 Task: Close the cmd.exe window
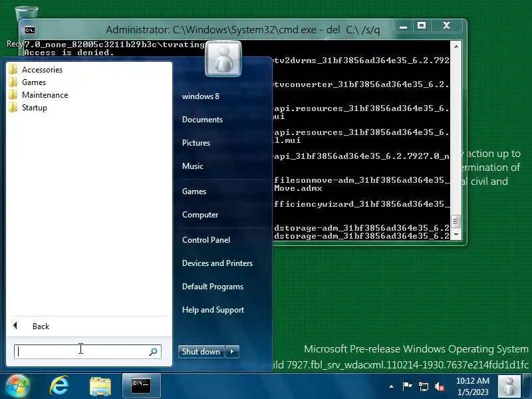tap(446, 26)
